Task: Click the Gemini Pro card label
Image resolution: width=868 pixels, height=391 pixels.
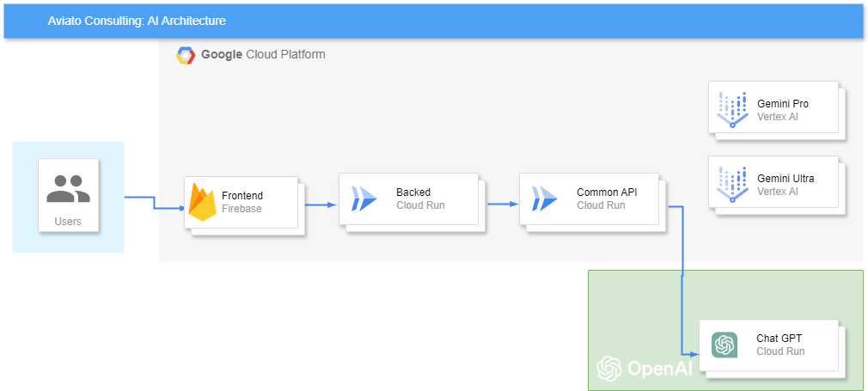Action: click(x=783, y=110)
